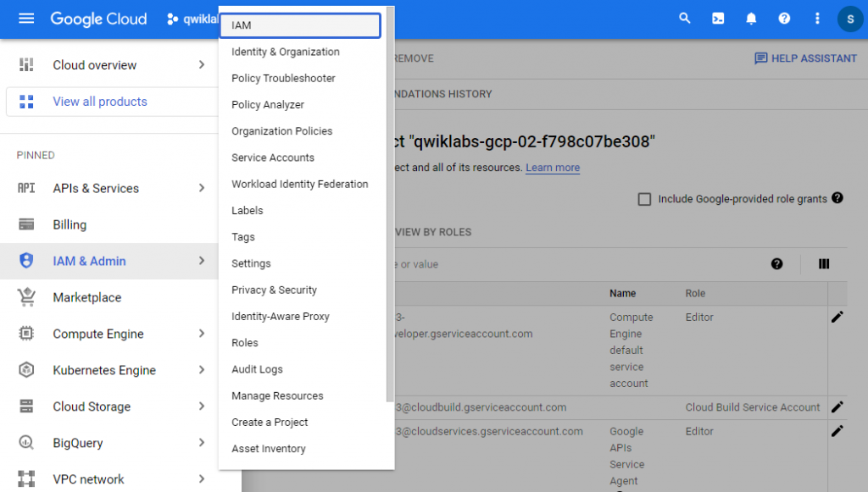
Task: Click the search magnifier icon
Action: [685, 19]
